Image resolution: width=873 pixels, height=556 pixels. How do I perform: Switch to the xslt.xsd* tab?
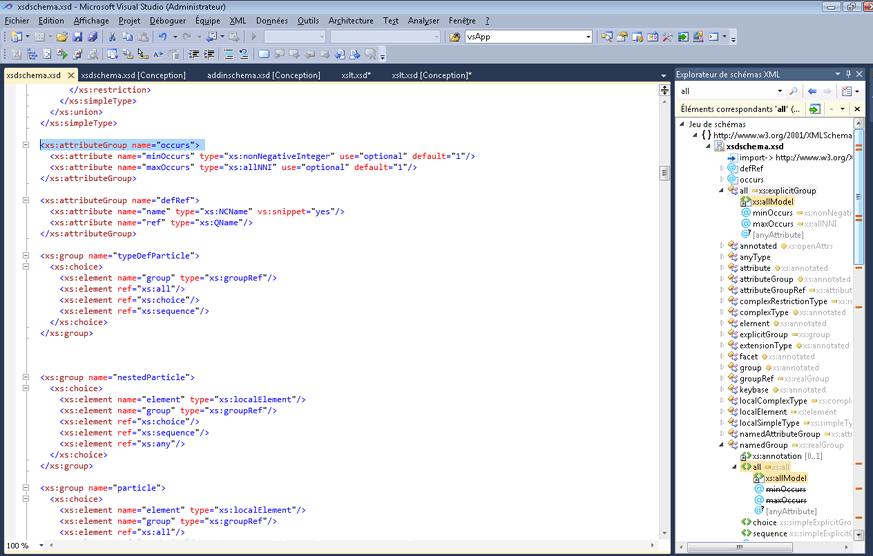(x=356, y=75)
